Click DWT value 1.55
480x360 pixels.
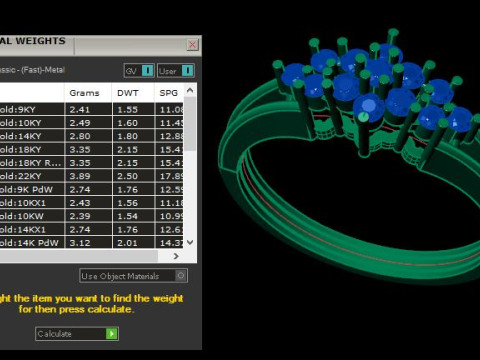click(127, 110)
